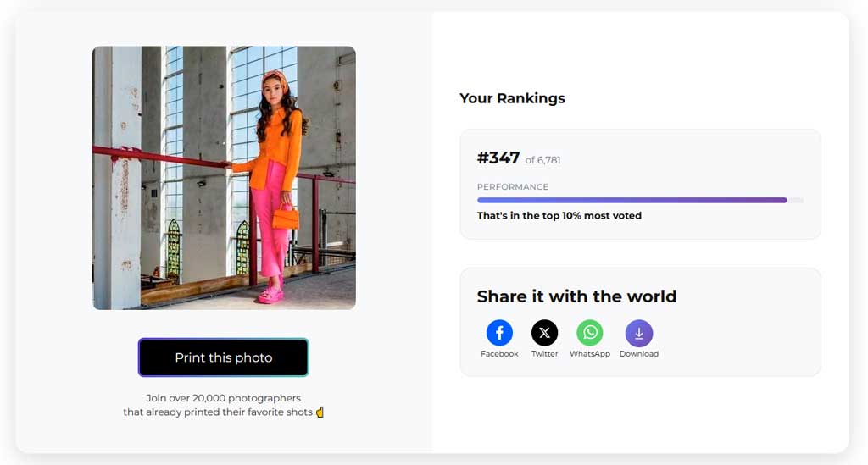Share via the WhatsApp icon

point(590,333)
